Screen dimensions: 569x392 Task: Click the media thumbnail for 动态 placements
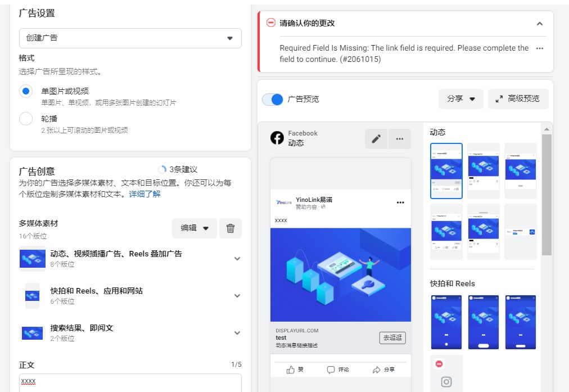32,259
